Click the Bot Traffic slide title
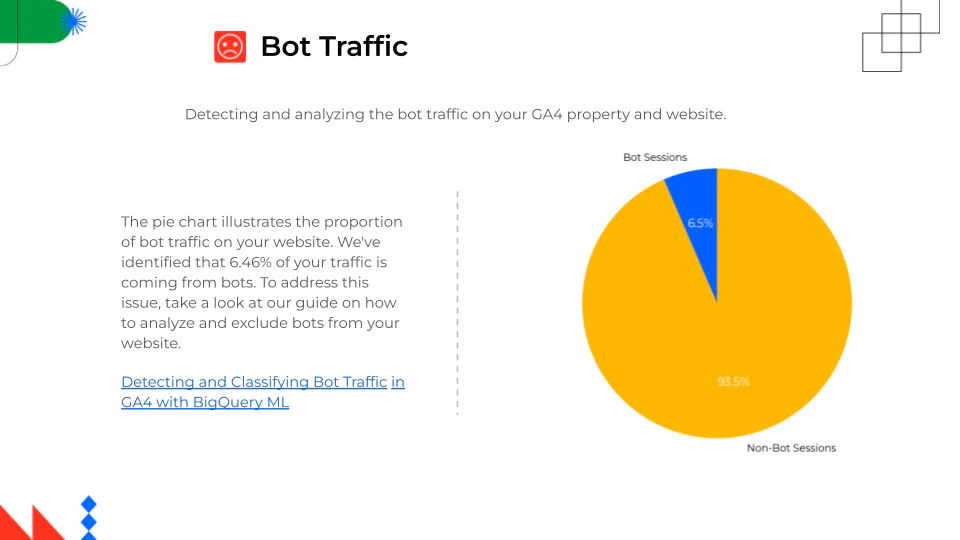This screenshot has height=540, width=960. point(334,47)
